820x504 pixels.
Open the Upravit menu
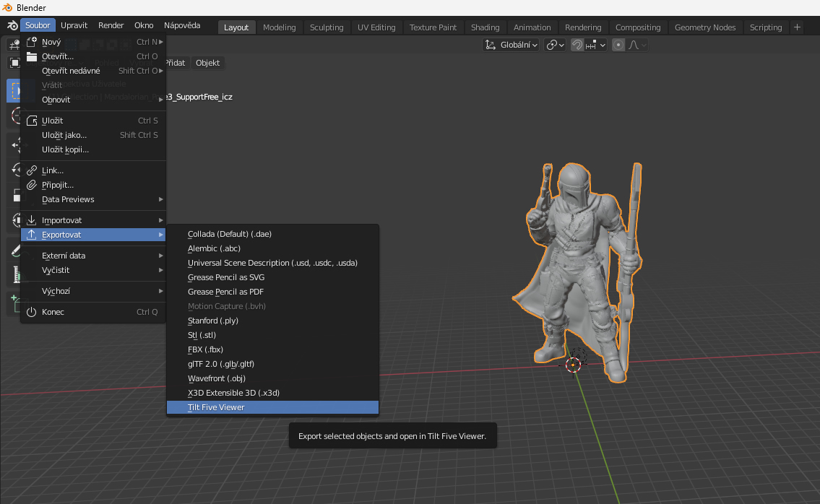point(74,25)
